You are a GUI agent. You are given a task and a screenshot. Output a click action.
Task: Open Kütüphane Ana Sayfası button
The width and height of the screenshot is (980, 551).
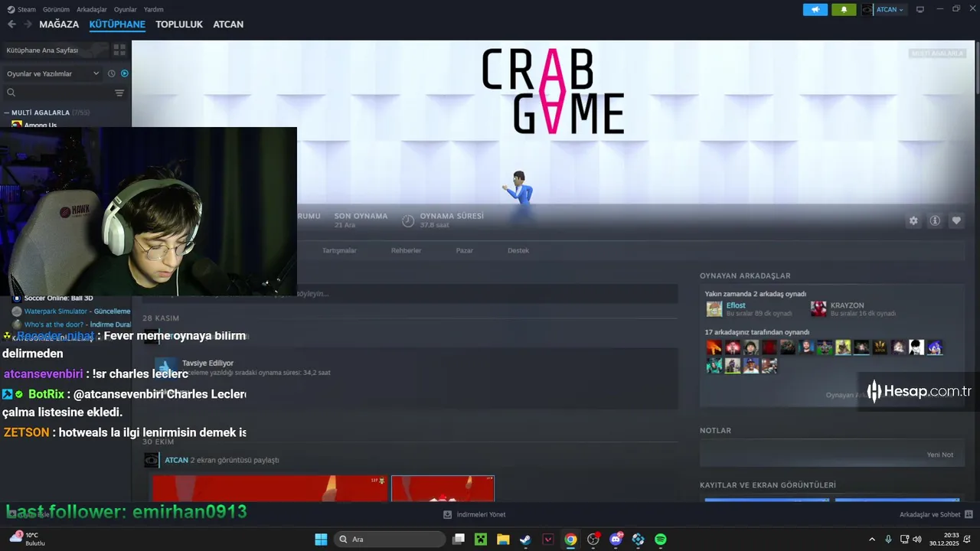tap(54, 50)
